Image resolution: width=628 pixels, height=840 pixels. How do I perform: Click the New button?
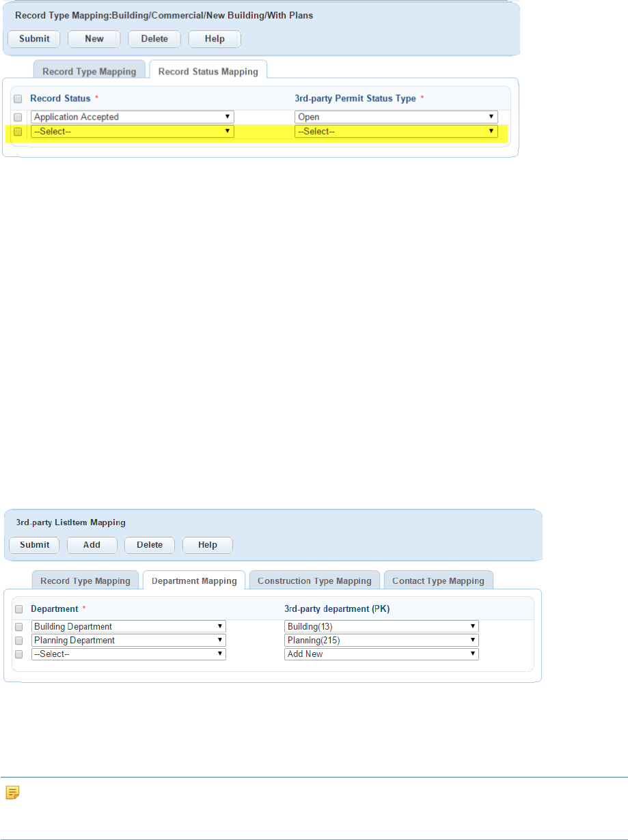tap(94, 39)
